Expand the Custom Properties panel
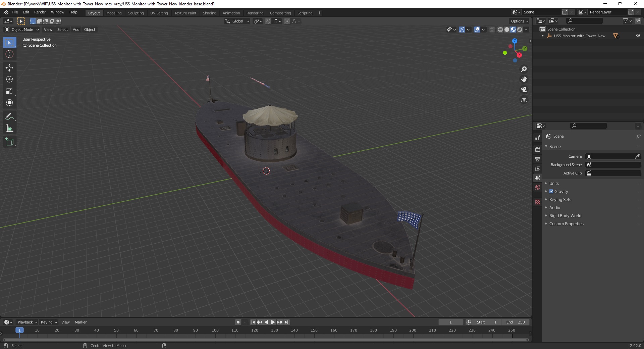 pos(566,223)
